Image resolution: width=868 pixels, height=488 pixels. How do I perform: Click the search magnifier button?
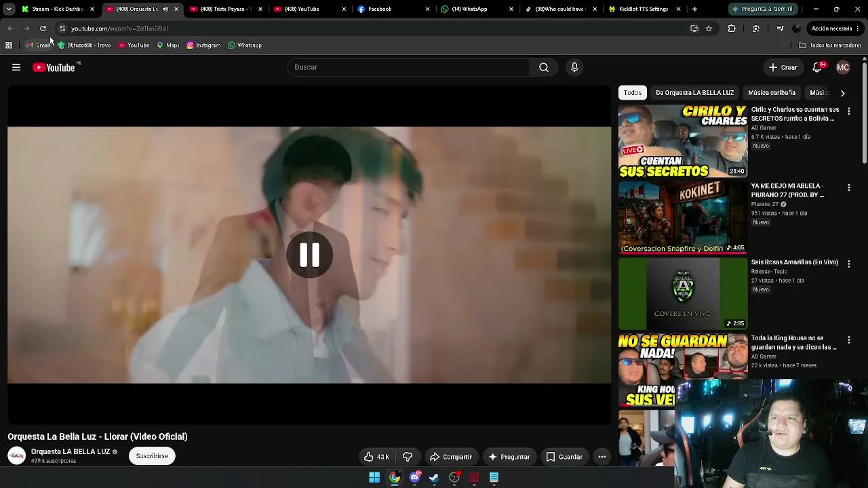click(x=544, y=67)
